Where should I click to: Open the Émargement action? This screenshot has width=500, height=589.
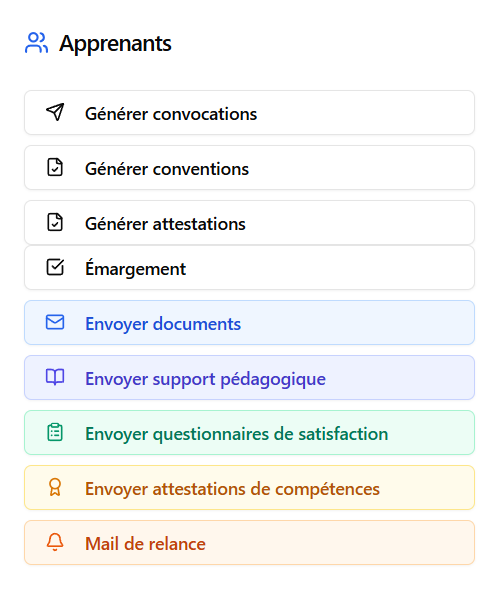249,267
